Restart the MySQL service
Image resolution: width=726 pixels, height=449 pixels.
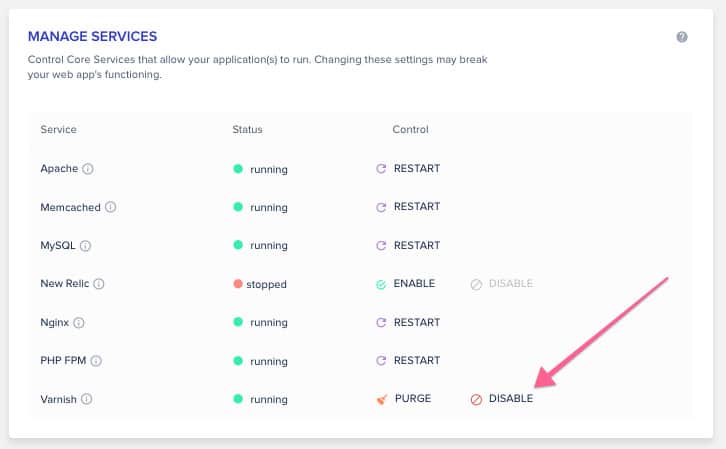(407, 246)
